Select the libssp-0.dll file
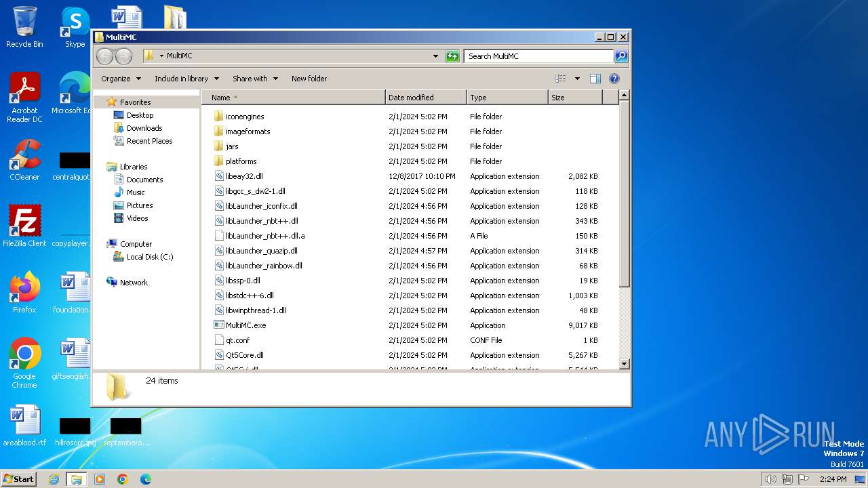This screenshot has width=868, height=488. click(x=243, y=281)
